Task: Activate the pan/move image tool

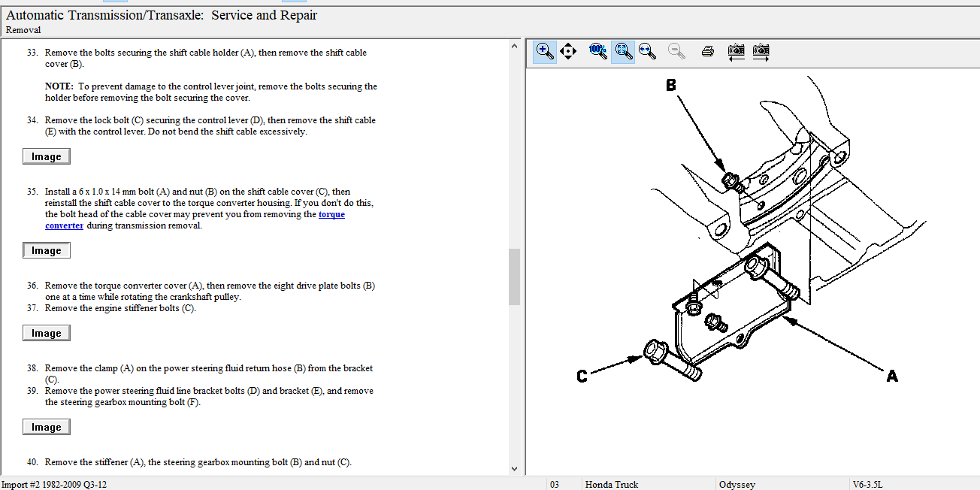Action: coord(568,52)
